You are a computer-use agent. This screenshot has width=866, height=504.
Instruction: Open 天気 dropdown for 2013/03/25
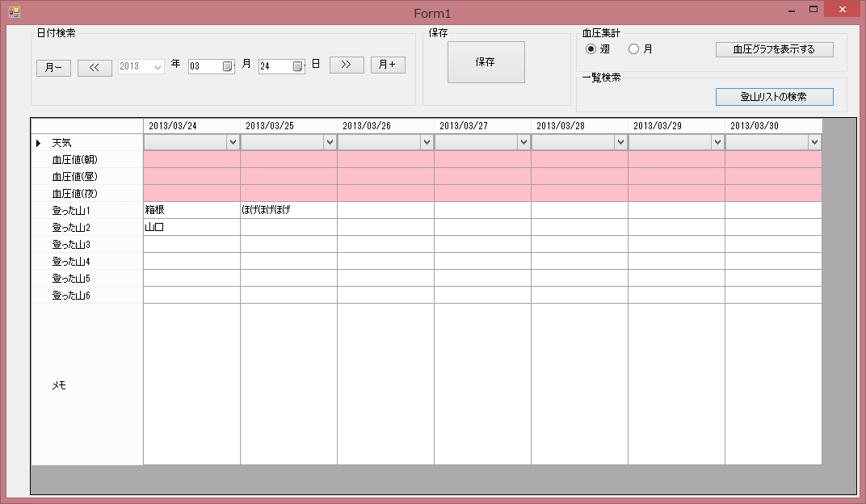[x=330, y=142]
